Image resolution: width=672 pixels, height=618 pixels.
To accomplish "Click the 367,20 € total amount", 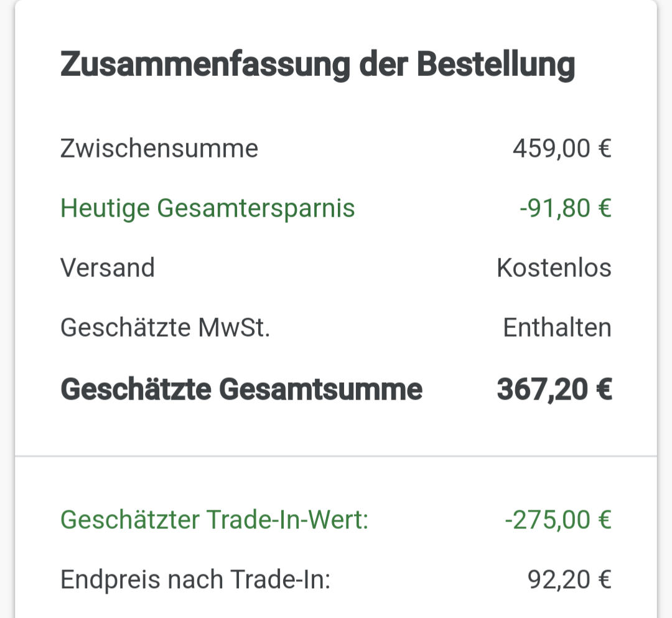I will point(554,390).
